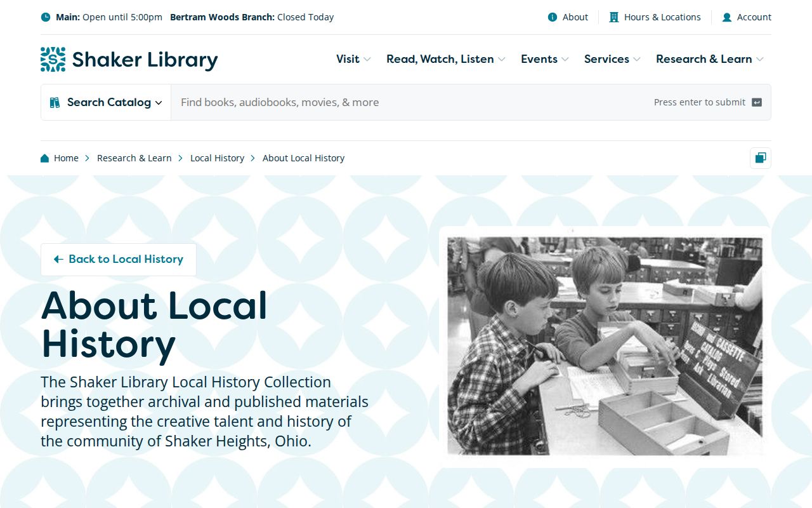Click Bertram Woods Branch: Closed Today text

click(x=252, y=17)
